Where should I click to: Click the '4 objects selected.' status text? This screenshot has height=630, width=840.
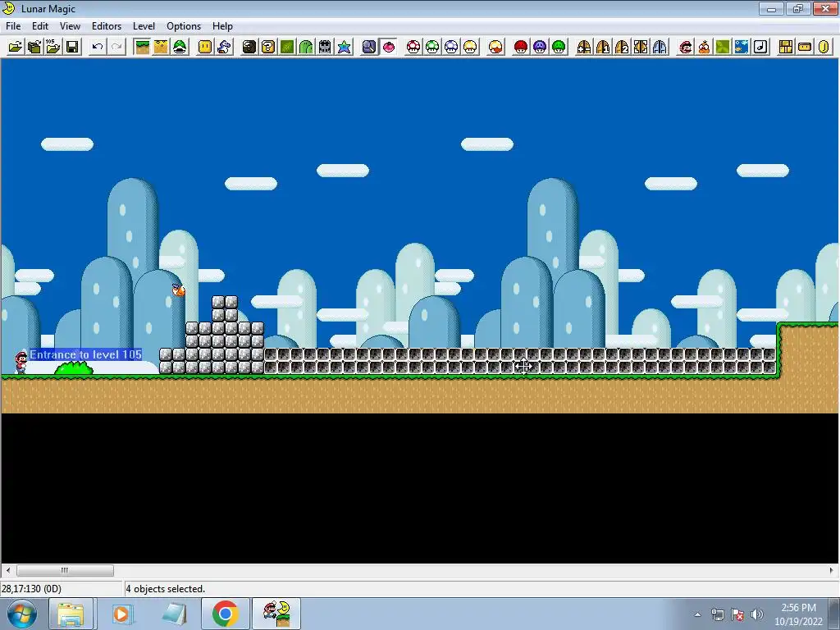coord(166,589)
